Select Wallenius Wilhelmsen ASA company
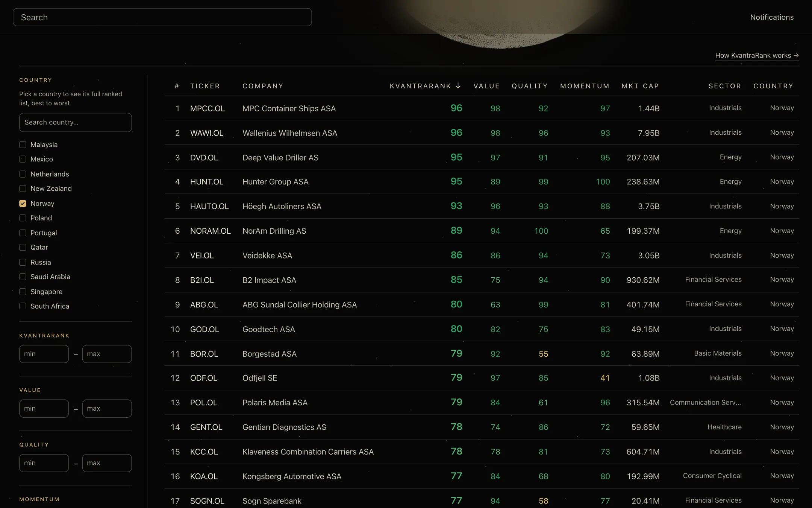Screen dimensions: 812x508 tap(289, 133)
